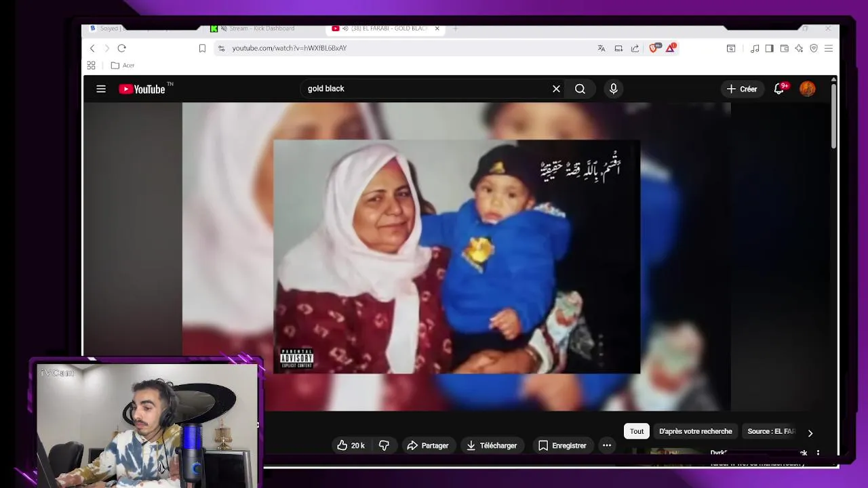The image size is (868, 488).
Task: Open the YouTube notifications bell
Action: click(x=779, y=89)
